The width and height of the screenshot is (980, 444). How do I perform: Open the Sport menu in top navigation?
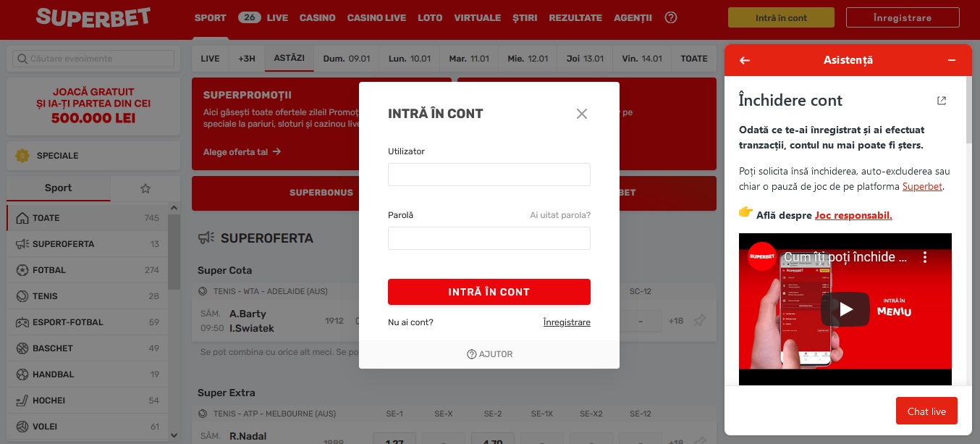pyautogui.click(x=211, y=18)
